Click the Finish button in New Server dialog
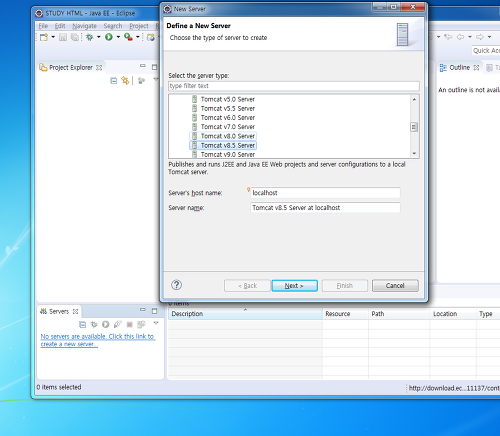 click(x=345, y=286)
